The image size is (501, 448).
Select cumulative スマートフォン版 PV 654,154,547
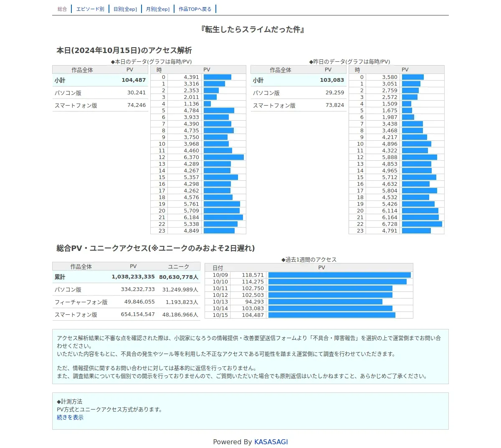pyautogui.click(x=138, y=314)
